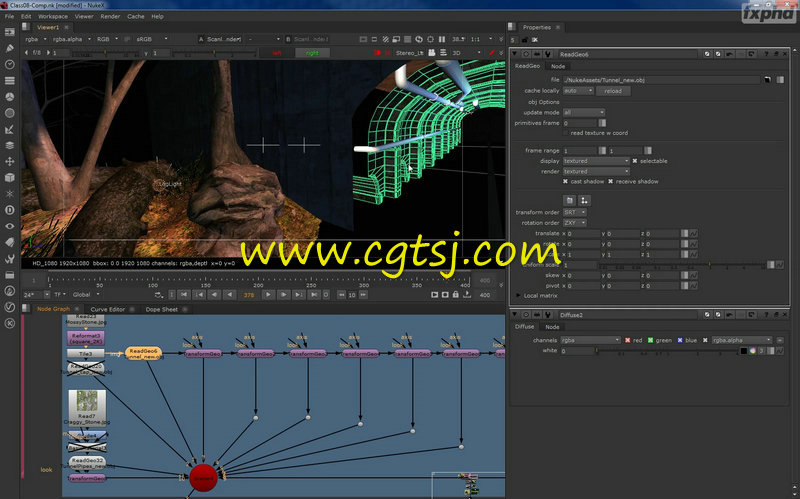The width and height of the screenshot is (800, 499).
Task: Collapse the ReadGeo6 properties panel arrow
Action: coord(515,54)
